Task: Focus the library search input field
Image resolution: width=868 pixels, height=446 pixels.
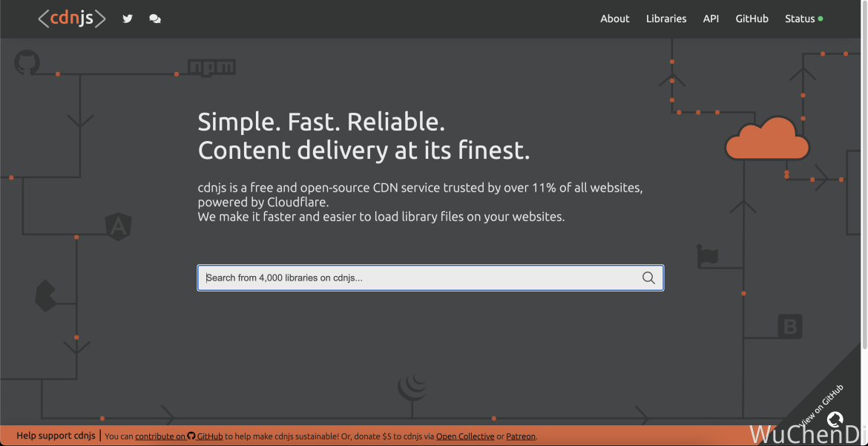Action: (430, 278)
